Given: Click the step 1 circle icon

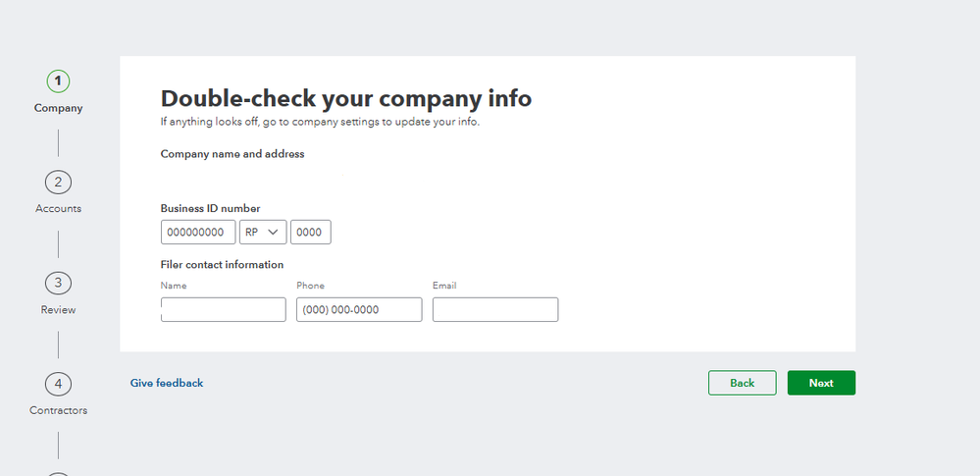Looking at the screenshot, I should pyautogui.click(x=58, y=80).
